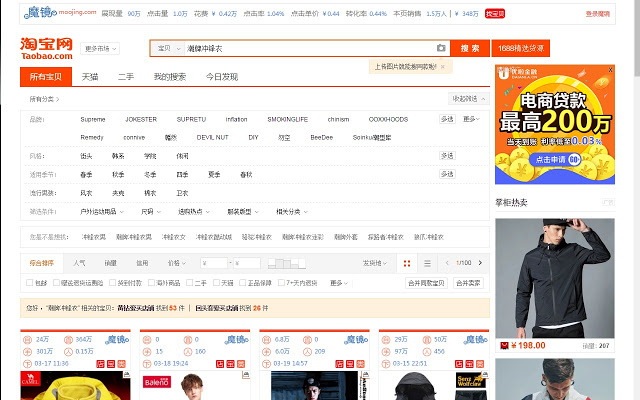Click 多选 button in the brand row

(x=447, y=119)
